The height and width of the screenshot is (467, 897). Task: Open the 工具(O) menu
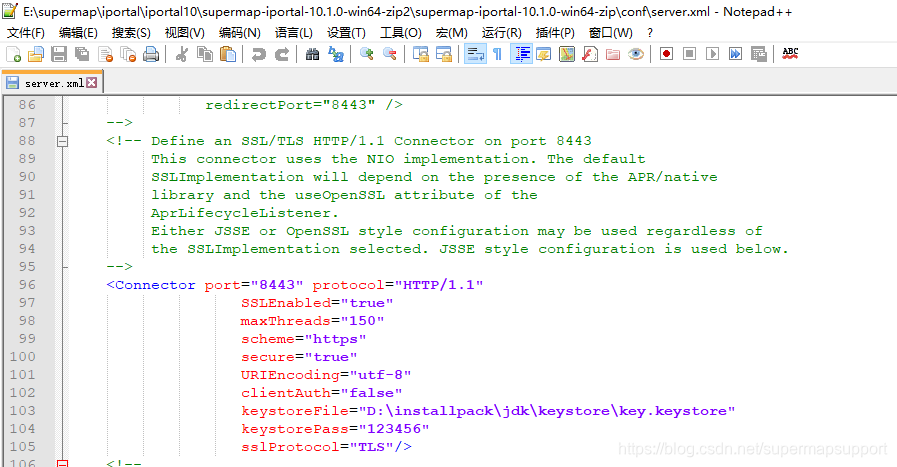click(x=400, y=33)
